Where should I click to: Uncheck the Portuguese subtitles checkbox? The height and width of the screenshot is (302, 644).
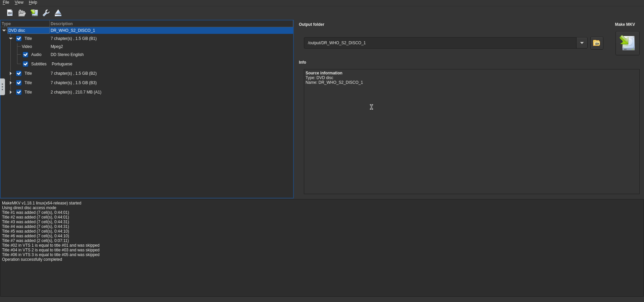point(25,64)
